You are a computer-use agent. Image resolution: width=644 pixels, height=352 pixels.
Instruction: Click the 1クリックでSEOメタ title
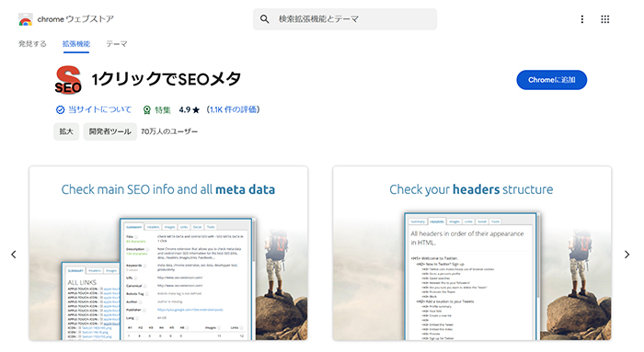[x=166, y=79]
